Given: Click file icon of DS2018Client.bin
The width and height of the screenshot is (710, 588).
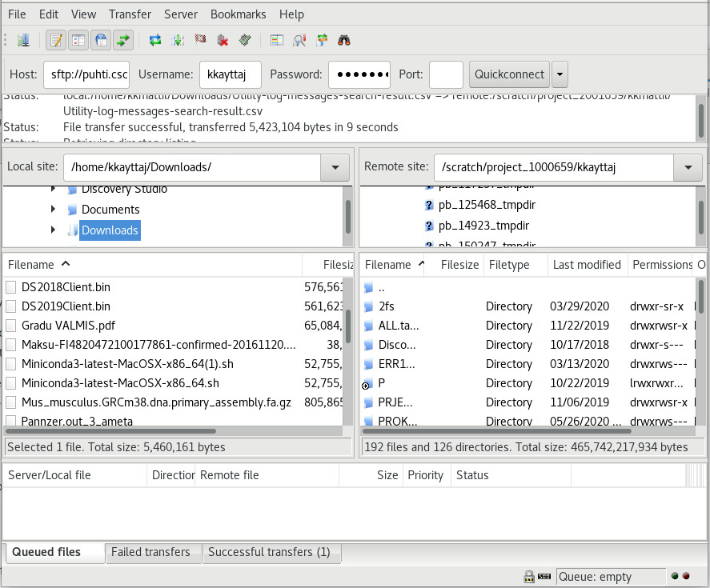Looking at the screenshot, I should 11,287.
